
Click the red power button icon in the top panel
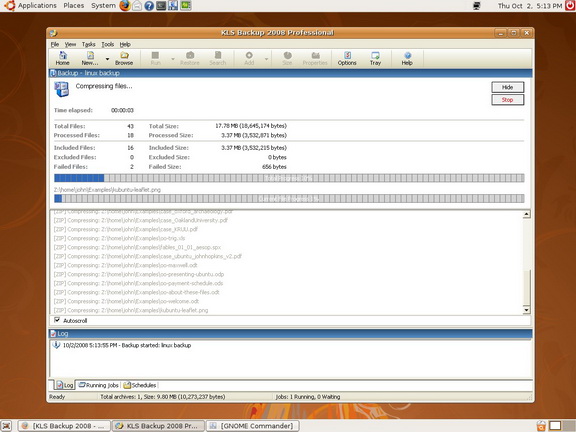tap(570, 6)
